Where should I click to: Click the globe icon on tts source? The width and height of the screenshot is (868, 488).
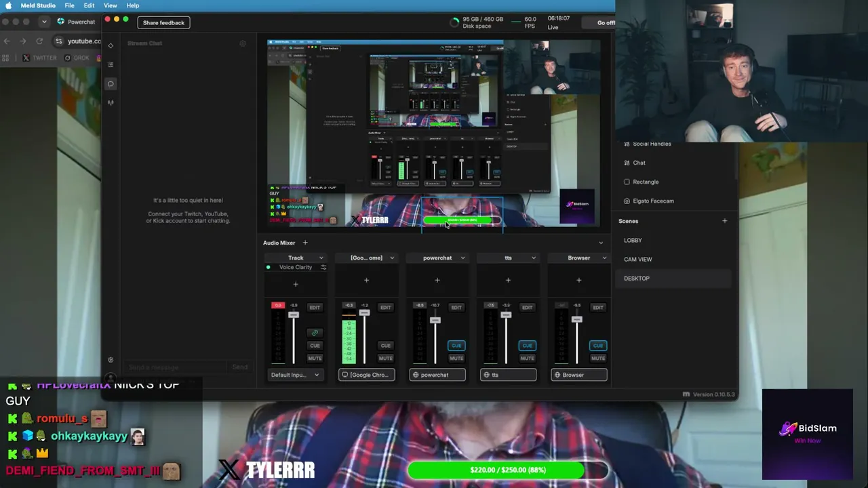[486, 375]
